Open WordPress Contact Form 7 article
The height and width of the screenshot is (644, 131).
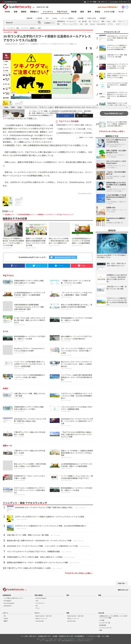(29, 350)
